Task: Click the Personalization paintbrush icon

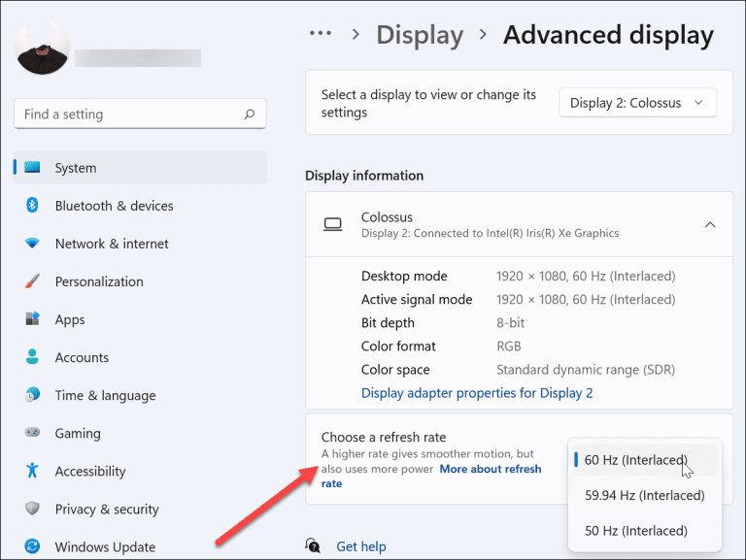Action: pyautogui.click(x=32, y=280)
